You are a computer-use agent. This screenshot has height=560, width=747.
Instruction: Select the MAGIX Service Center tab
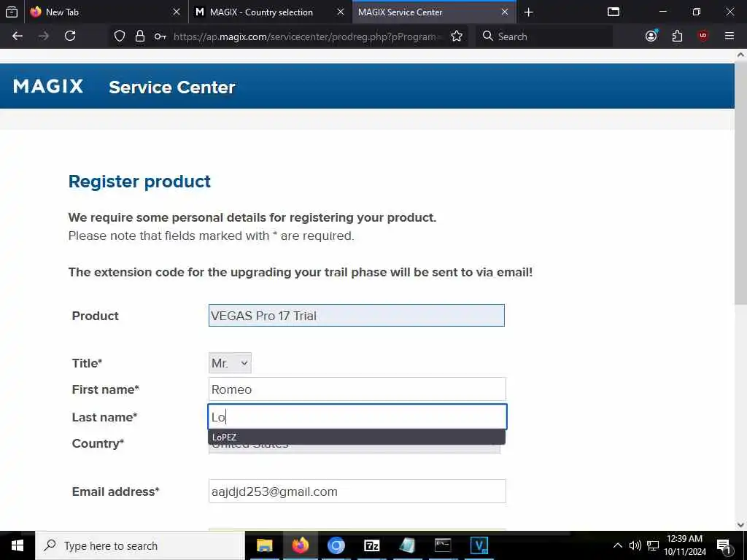tap(434, 12)
